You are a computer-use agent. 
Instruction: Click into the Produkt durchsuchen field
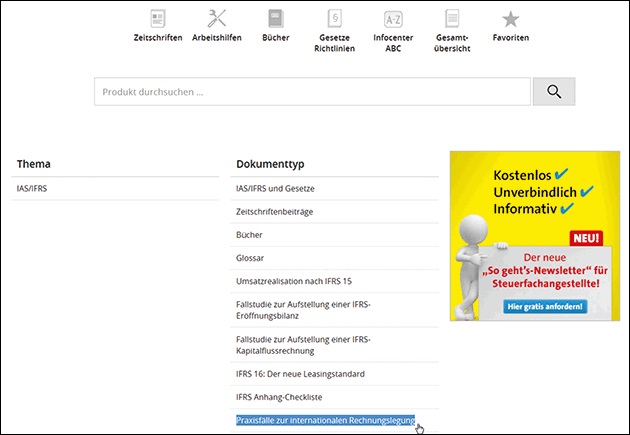[x=312, y=92]
